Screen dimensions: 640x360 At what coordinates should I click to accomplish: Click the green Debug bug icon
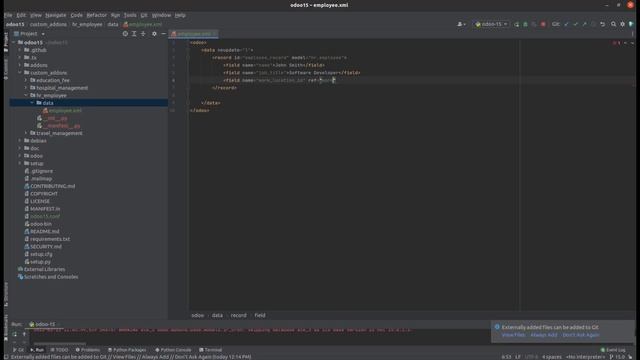525,24
